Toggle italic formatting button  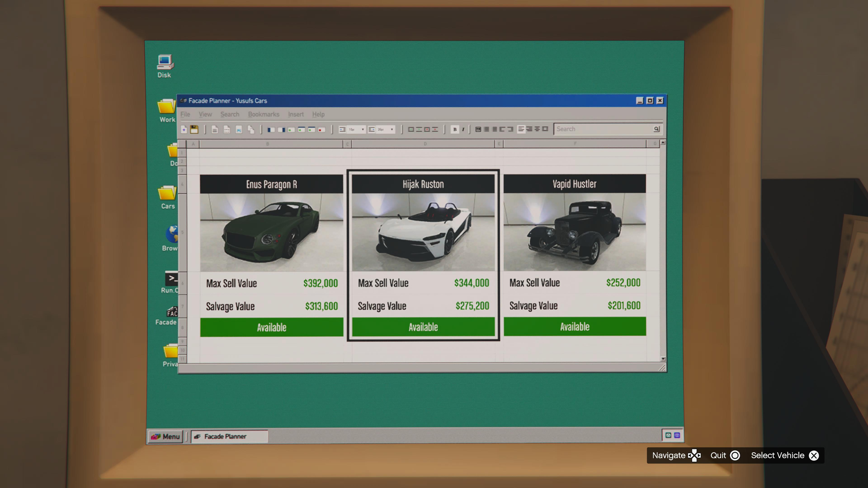[463, 129]
